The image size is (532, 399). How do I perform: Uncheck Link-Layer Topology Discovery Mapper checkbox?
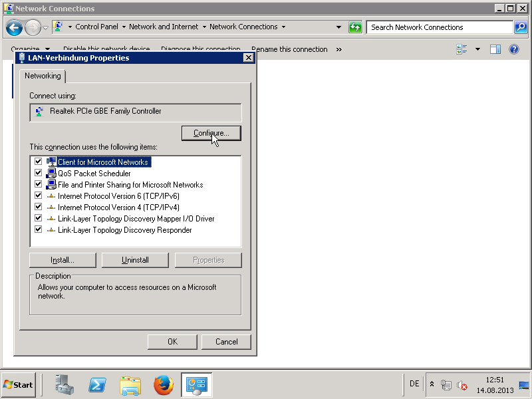pyautogui.click(x=39, y=218)
